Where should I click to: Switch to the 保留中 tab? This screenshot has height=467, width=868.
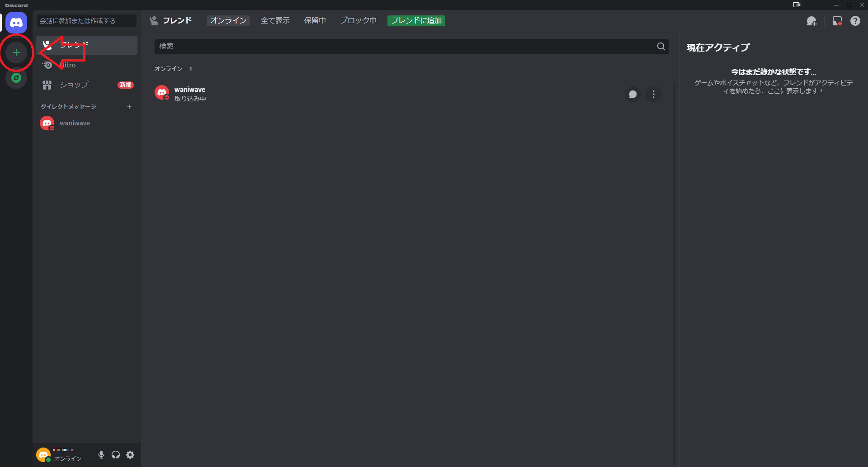[315, 21]
